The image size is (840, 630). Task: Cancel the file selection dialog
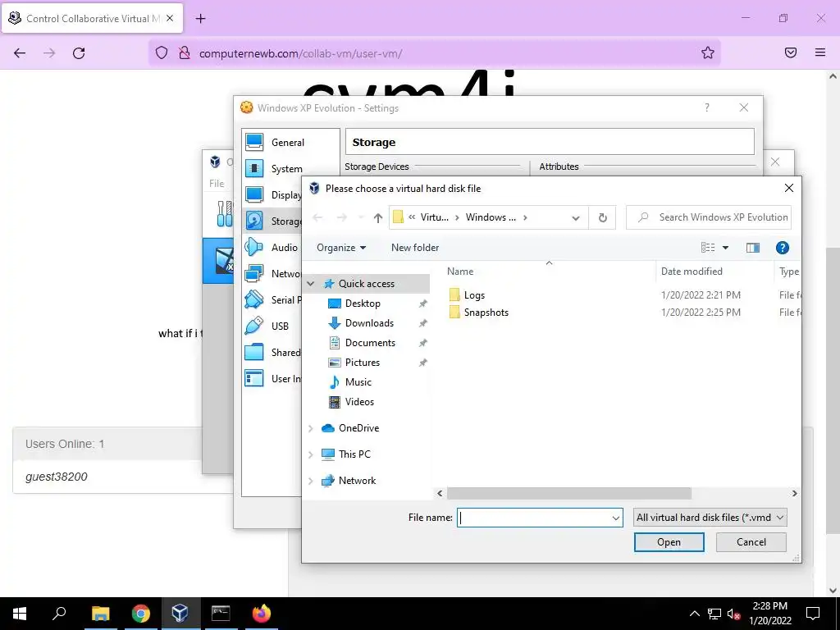(x=751, y=542)
